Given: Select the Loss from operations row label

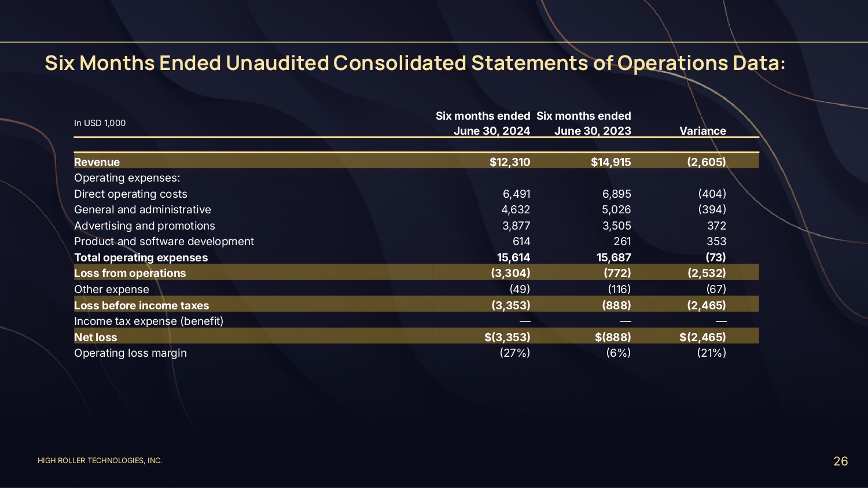Looking at the screenshot, I should (x=130, y=273).
